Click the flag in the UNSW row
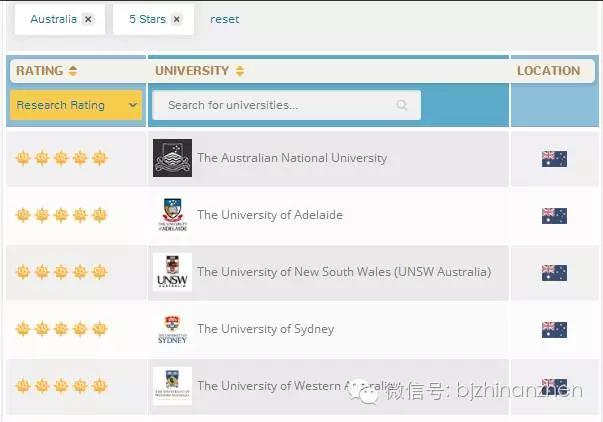 554,273
